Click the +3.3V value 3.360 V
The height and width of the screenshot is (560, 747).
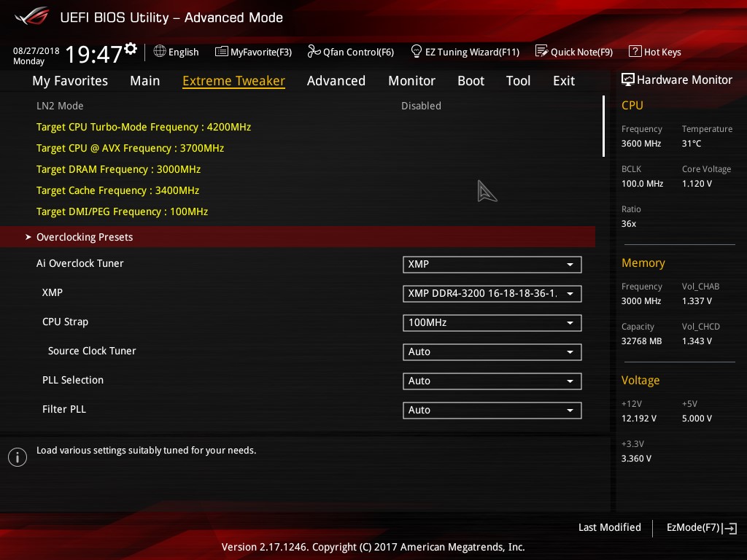coord(636,458)
